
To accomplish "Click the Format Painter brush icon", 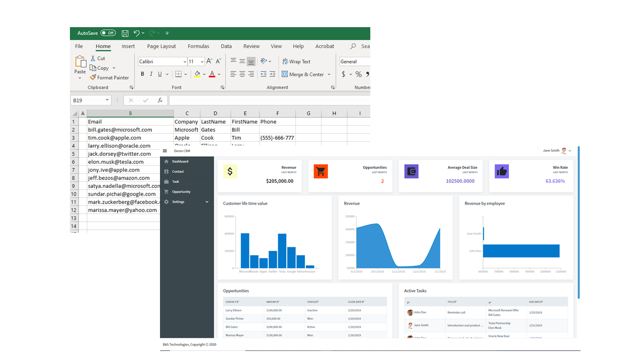I will coord(93,77).
